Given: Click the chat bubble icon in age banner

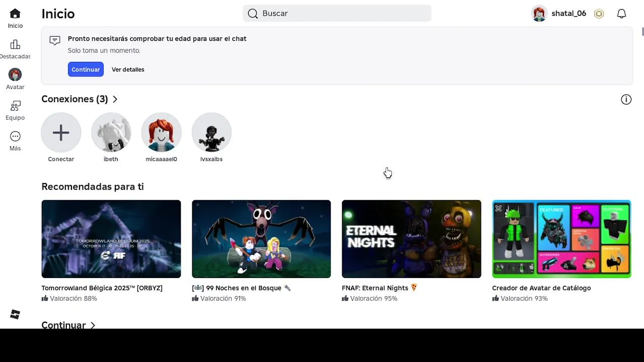Looking at the screenshot, I should click(x=55, y=41).
